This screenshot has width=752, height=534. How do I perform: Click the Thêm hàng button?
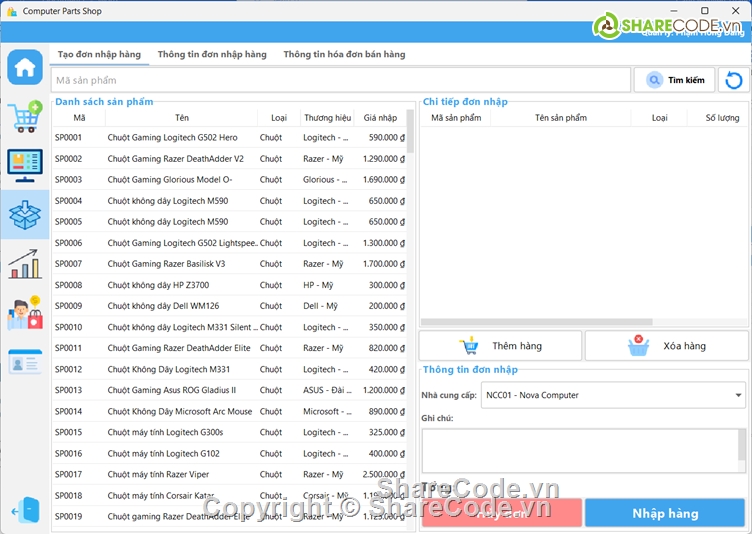point(500,345)
